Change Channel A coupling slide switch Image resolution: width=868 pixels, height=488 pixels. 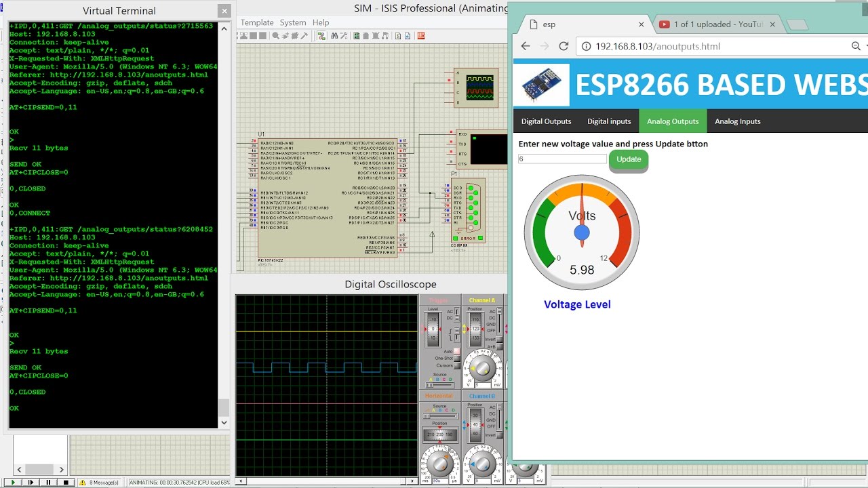pos(499,320)
